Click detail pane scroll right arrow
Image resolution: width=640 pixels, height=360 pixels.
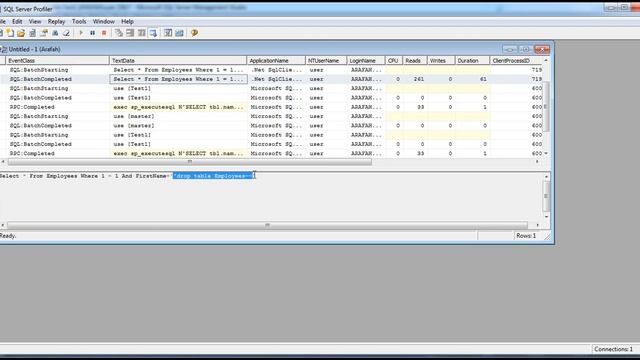[x=538, y=225]
